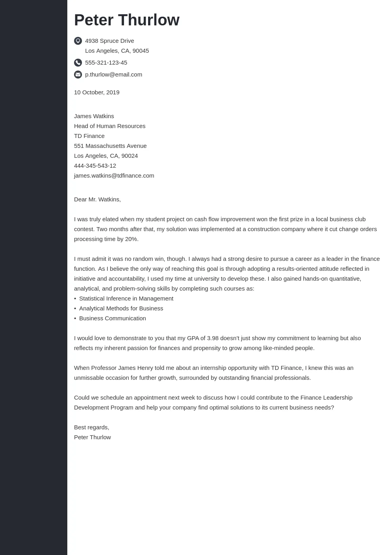This screenshot has width=392, height=555.
Task: Click the recipient phone 444-345-543-12
Action: [95, 166]
